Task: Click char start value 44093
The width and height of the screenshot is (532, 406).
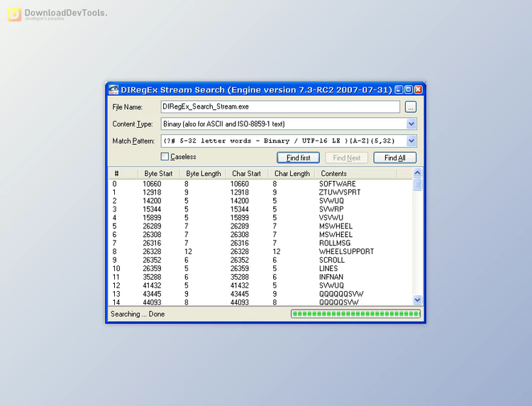Action: tap(240, 302)
